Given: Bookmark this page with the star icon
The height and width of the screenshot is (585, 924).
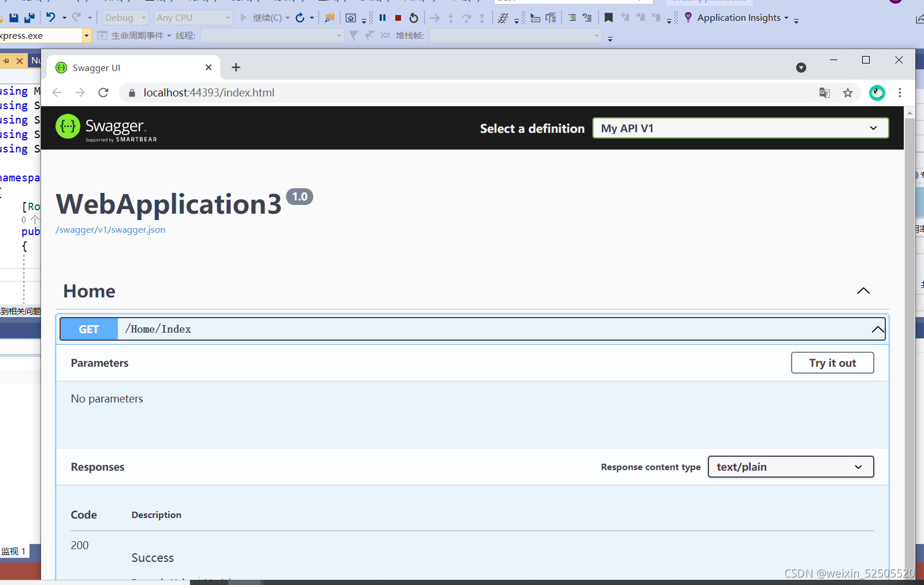Looking at the screenshot, I should point(848,92).
